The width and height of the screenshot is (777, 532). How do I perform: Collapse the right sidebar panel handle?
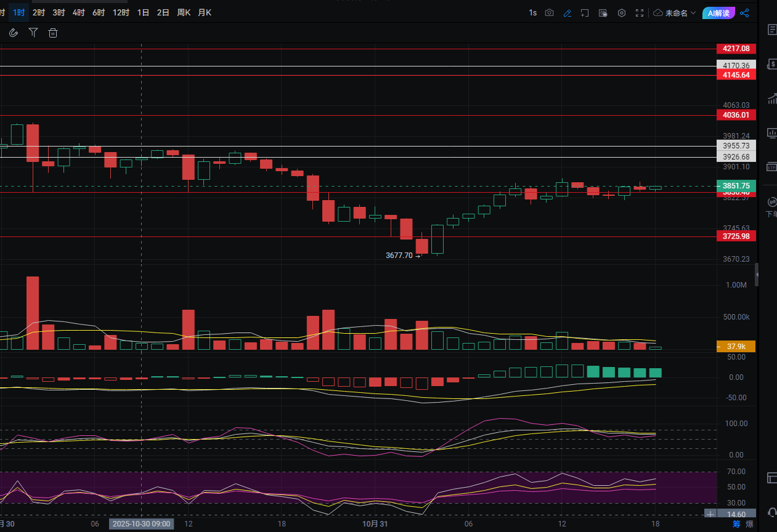(x=757, y=274)
